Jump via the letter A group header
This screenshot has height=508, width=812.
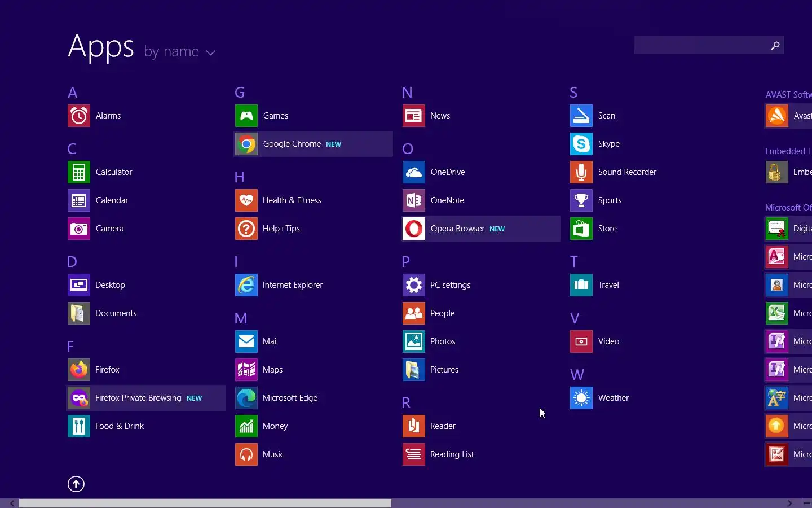click(x=73, y=93)
